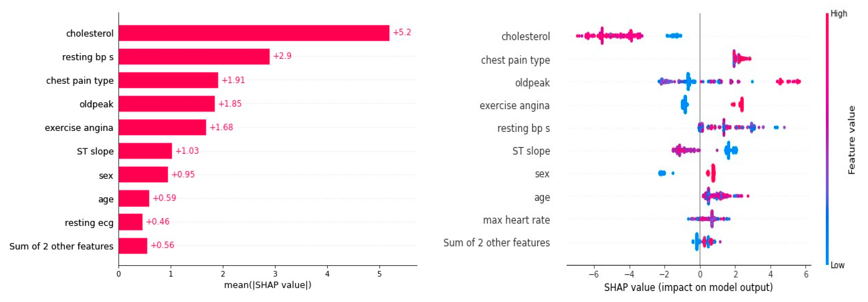Click the 'resting ecg' label in bar chart

(x=89, y=223)
